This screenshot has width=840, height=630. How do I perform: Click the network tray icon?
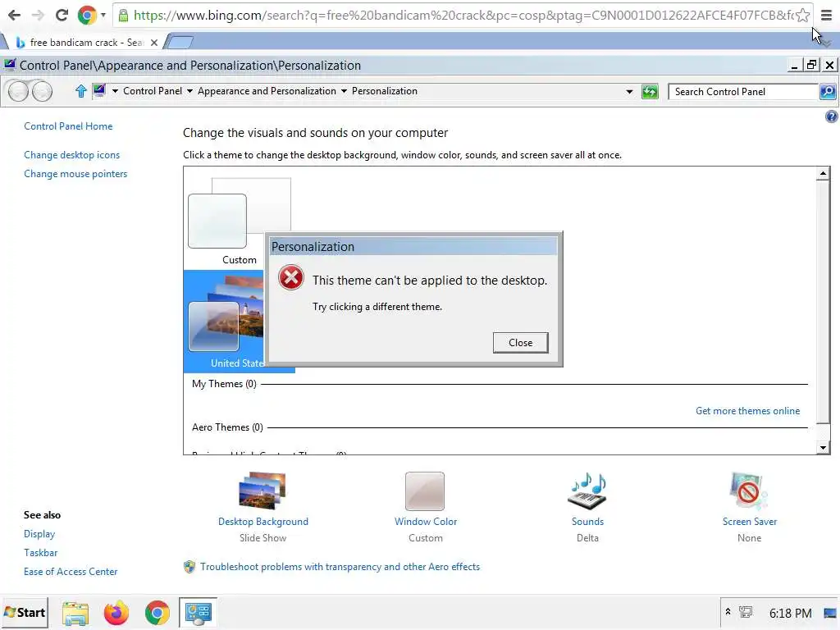(x=746, y=612)
